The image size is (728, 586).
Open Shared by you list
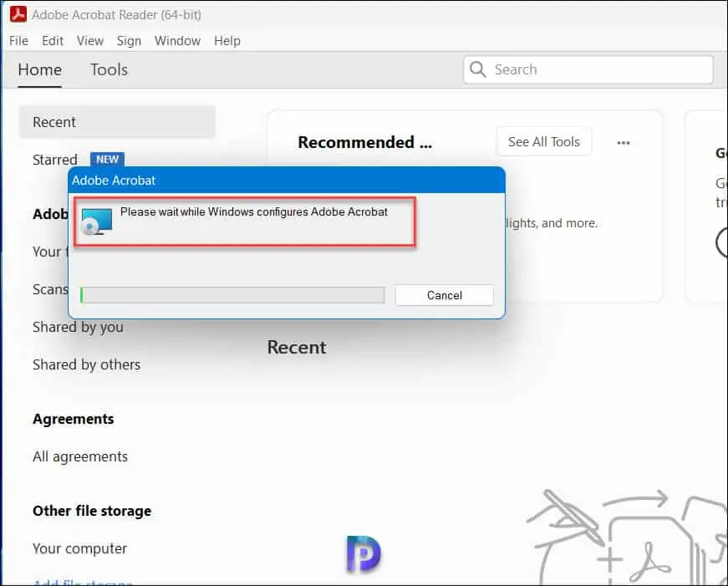[x=78, y=328]
